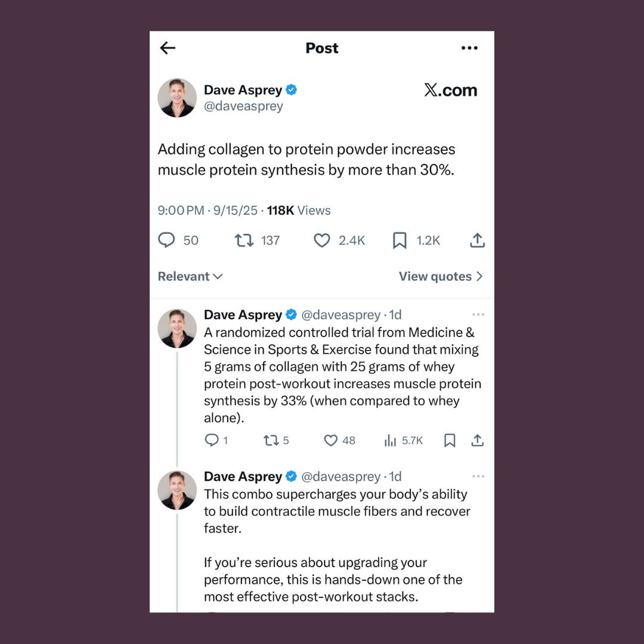Open more options on the combo supercharges reply

[478, 476]
